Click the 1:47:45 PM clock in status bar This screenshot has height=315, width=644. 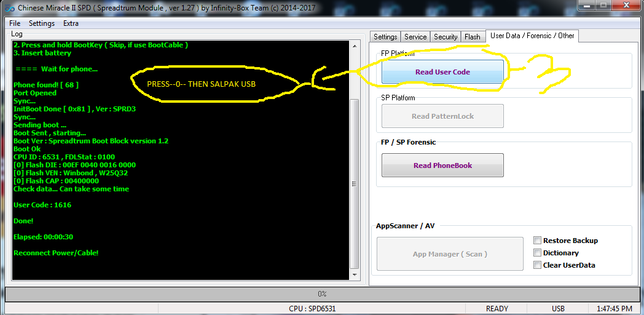[x=615, y=308]
